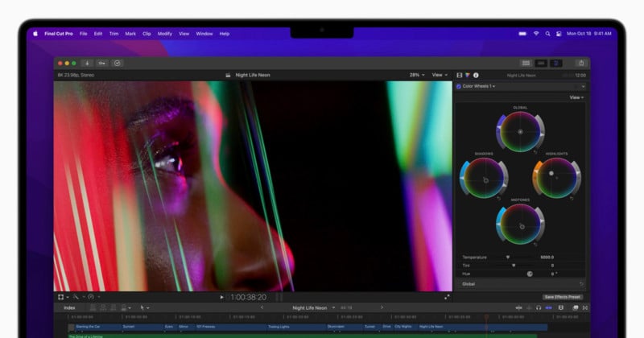This screenshot has width=644, height=338.
Task: Toggle the browser panel layout button
Action: (526, 63)
